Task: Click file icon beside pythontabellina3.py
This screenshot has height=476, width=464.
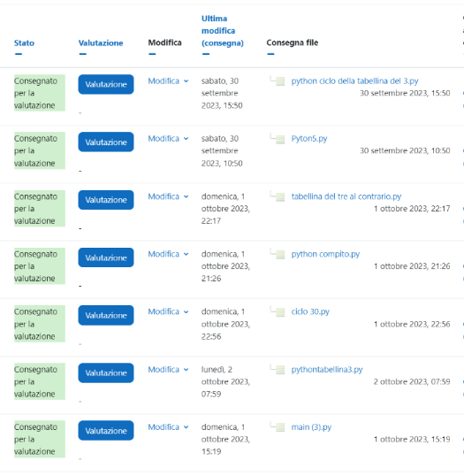Action: [x=280, y=370]
